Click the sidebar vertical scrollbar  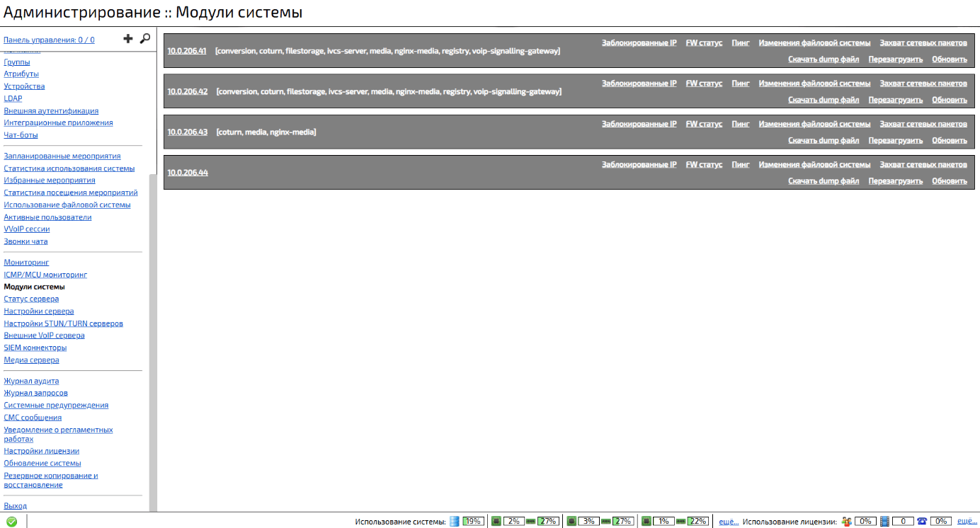[x=152, y=340]
